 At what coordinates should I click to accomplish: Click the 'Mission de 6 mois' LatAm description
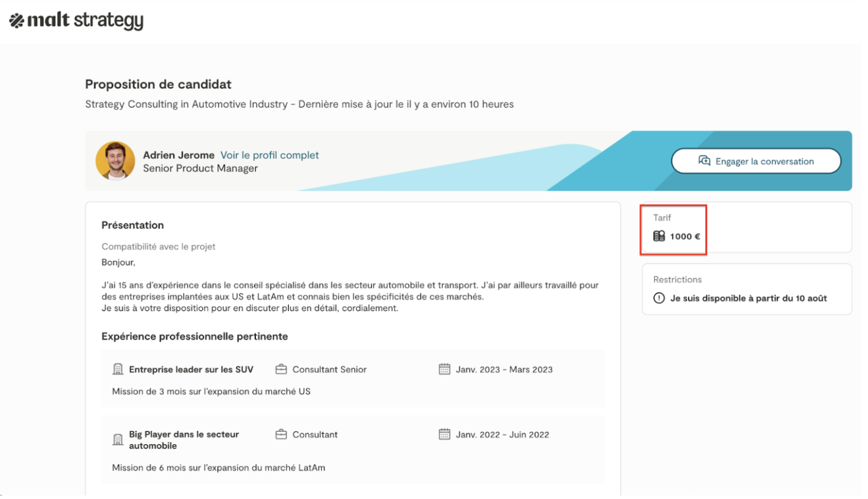pos(218,468)
